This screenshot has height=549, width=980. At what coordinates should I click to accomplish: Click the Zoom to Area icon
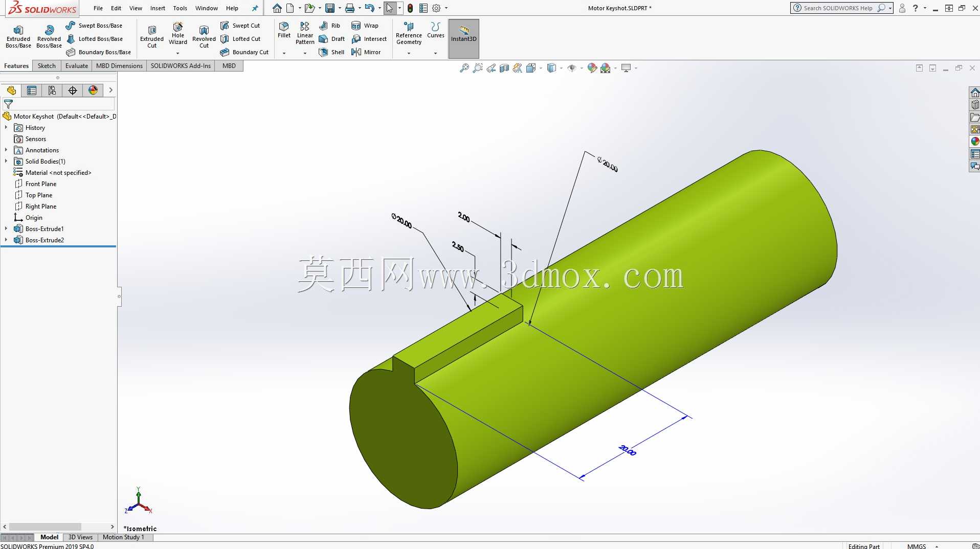(x=478, y=68)
